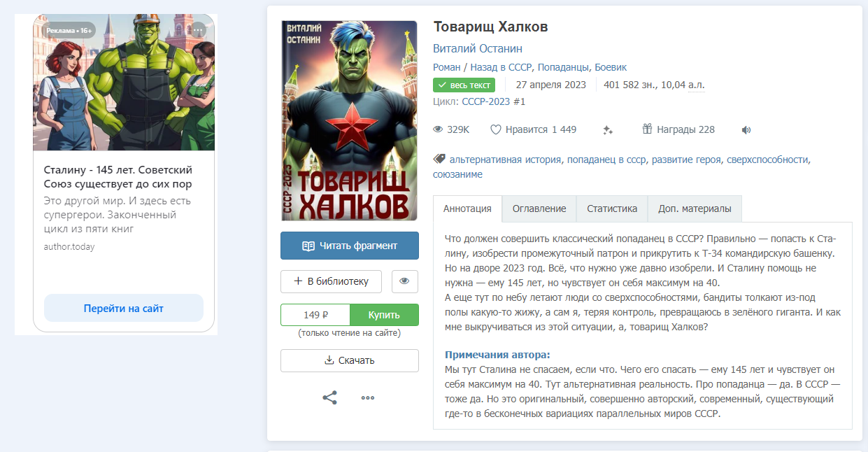Open the Статистика tab
Screen dimensions: 868x452
click(x=612, y=209)
